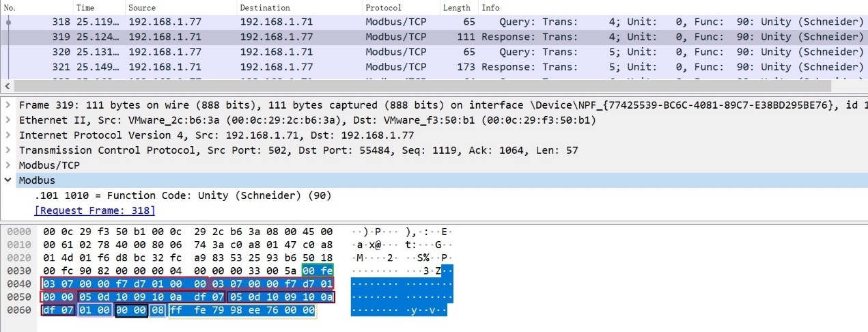This screenshot has width=868, height=332.
Task: Open the Request Frame: 318 link
Action: [94, 210]
